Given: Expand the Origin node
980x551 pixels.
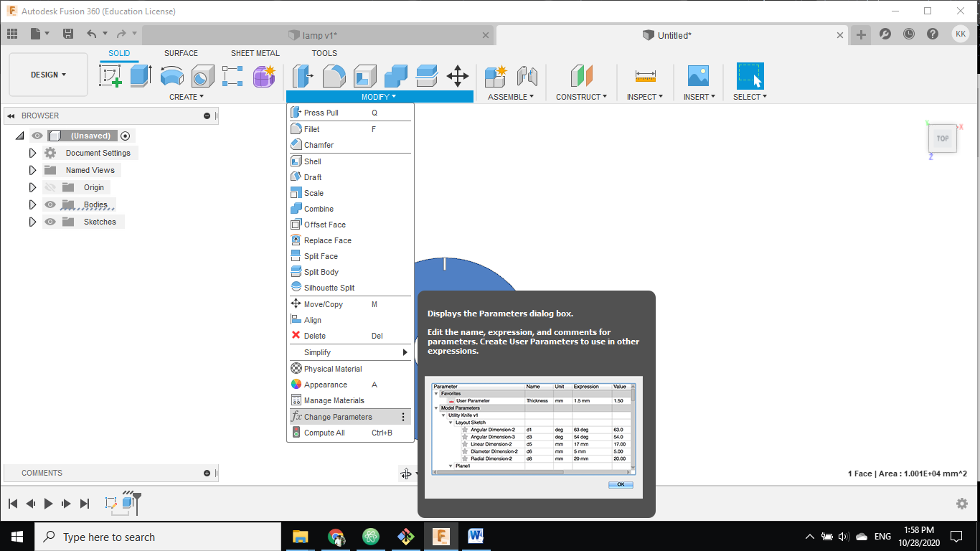Looking at the screenshot, I should (x=32, y=187).
